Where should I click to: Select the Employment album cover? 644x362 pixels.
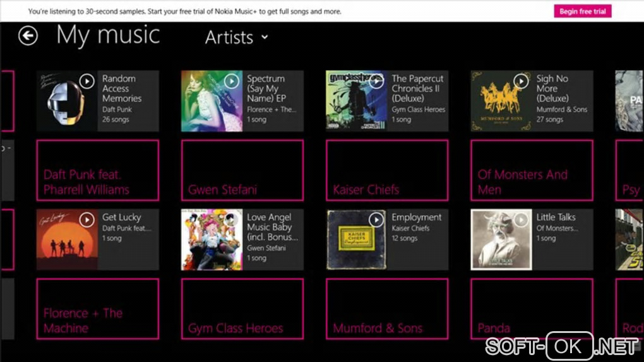[x=357, y=240]
